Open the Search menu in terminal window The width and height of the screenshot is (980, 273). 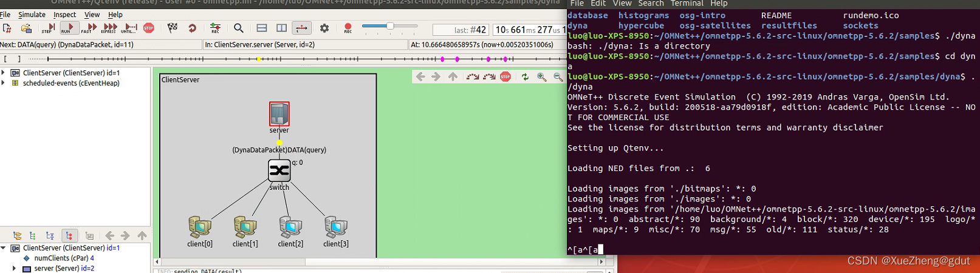coord(651,4)
